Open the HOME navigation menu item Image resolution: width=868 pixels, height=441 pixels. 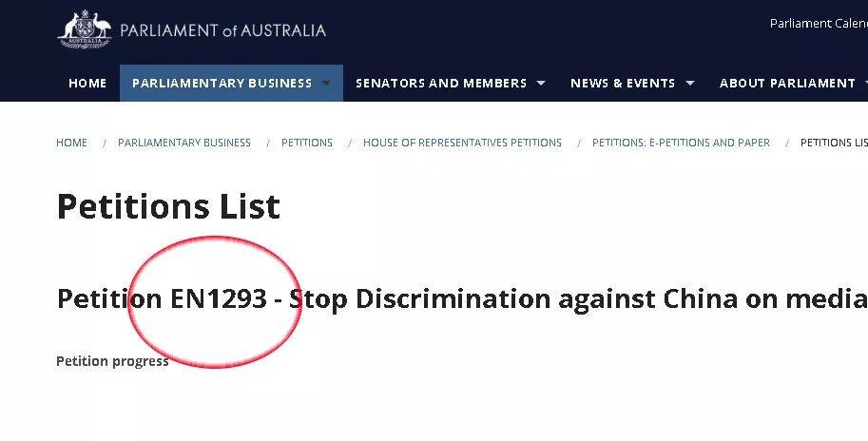87,83
